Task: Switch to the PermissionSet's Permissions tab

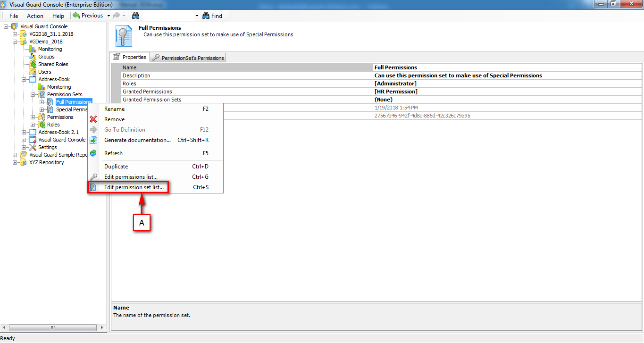Action: (x=188, y=58)
